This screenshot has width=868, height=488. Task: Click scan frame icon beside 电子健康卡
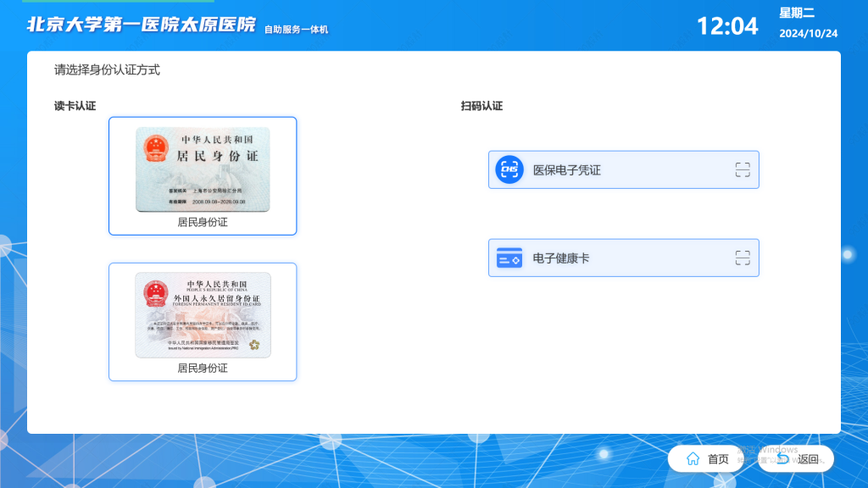(743, 258)
